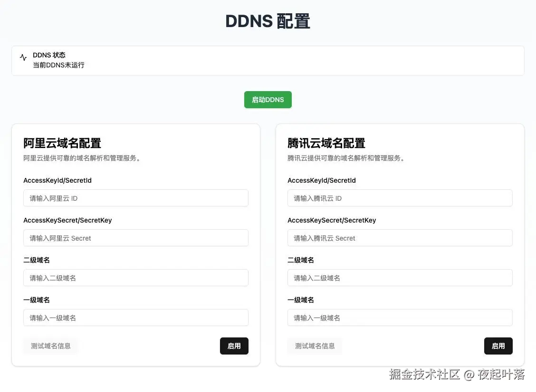The height and width of the screenshot is (392, 536).
Task: Click 二级域名 label in Aliyun card
Action: [x=37, y=260]
